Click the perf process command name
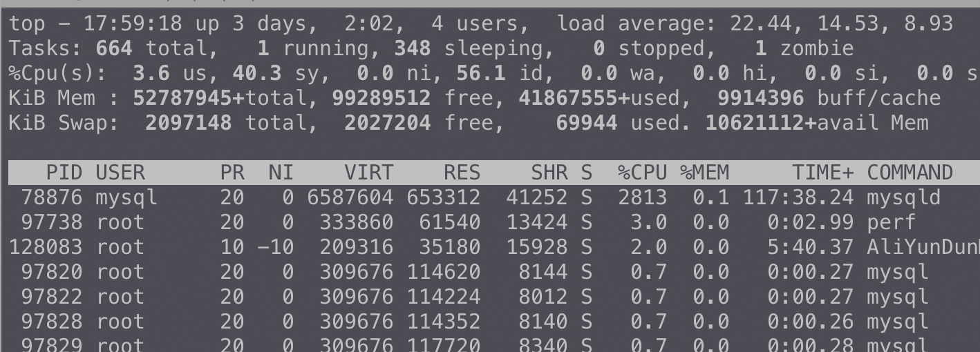 891,223
